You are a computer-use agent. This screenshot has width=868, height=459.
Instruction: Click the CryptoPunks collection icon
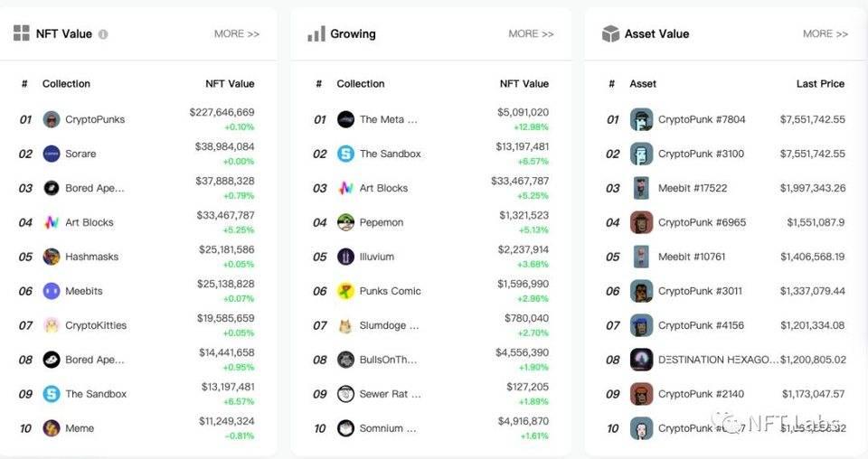[x=52, y=119]
